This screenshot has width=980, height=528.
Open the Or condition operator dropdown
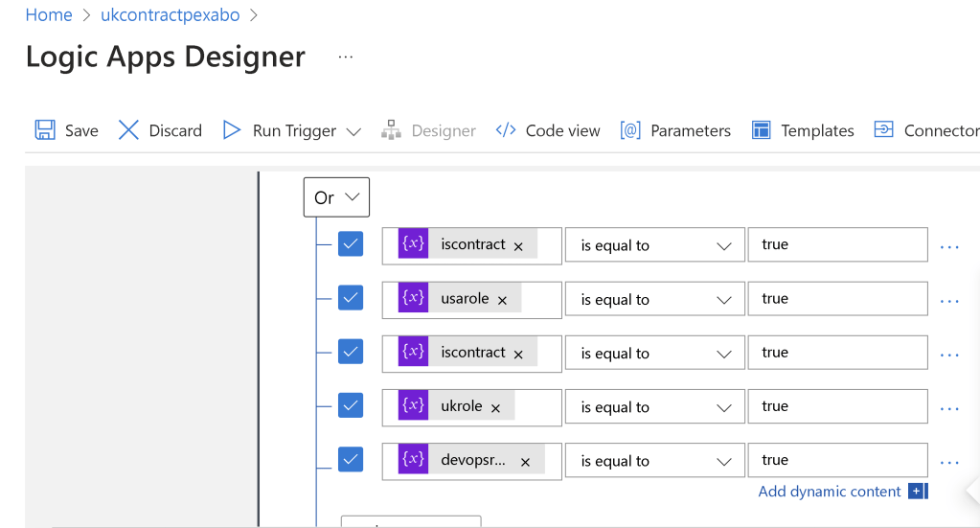click(x=336, y=197)
